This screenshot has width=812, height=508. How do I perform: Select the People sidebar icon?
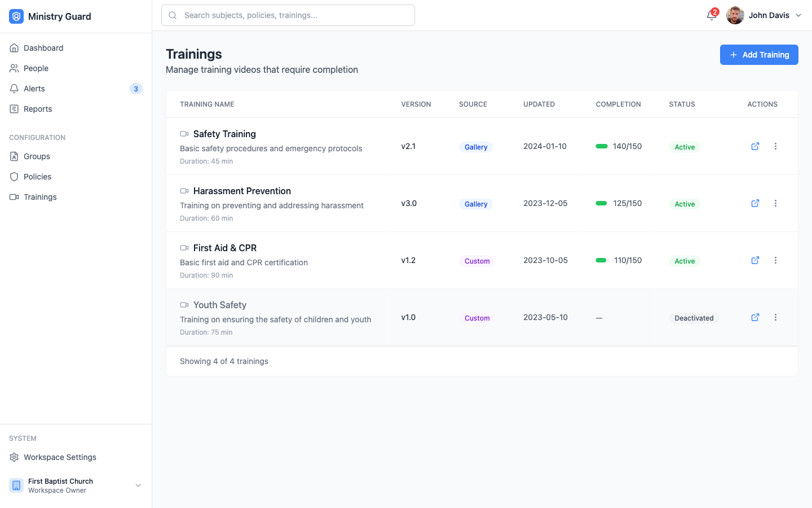(14, 68)
